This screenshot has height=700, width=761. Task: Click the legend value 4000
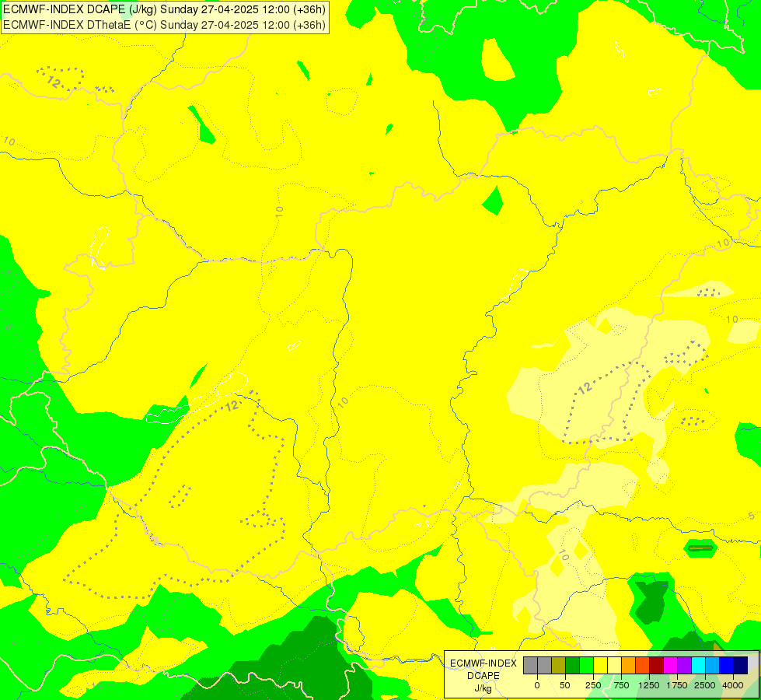[x=733, y=685]
